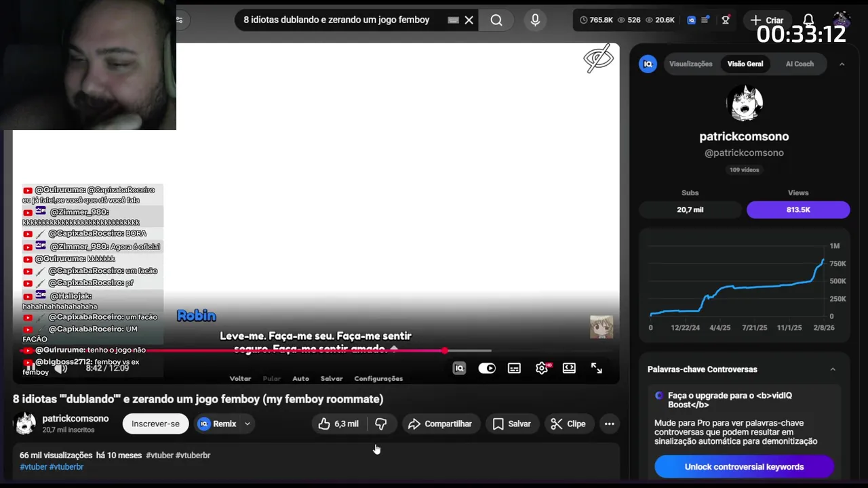The image size is (868, 488).
Task: Click Configurações in the game menu
Action: tap(378, 379)
